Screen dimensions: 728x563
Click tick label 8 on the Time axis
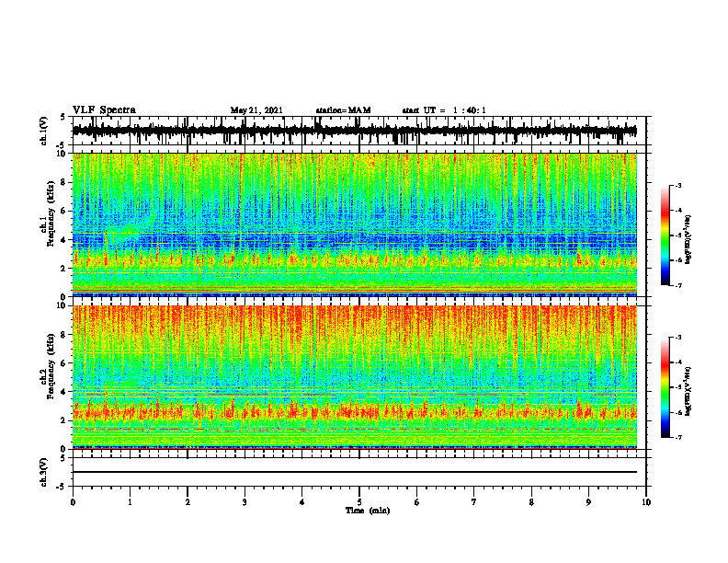coord(531,502)
